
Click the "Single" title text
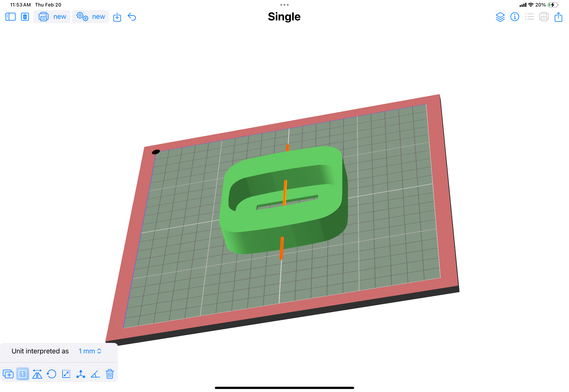click(284, 17)
